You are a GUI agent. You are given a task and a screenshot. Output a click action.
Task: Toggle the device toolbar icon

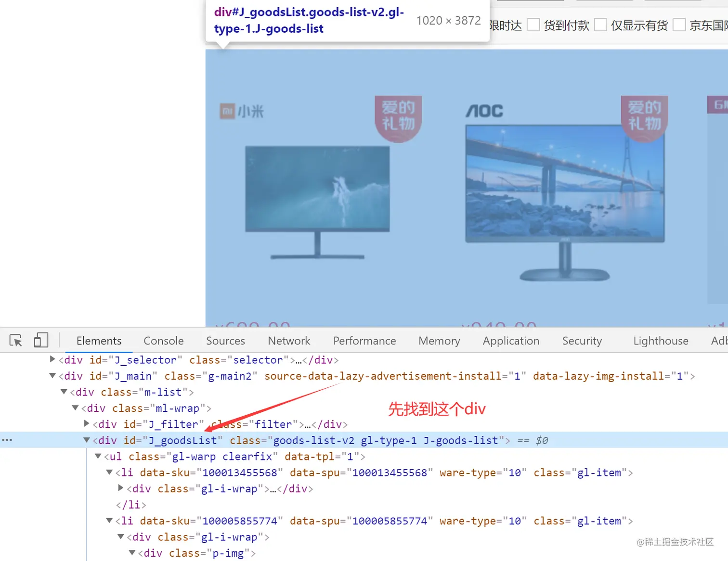point(41,341)
